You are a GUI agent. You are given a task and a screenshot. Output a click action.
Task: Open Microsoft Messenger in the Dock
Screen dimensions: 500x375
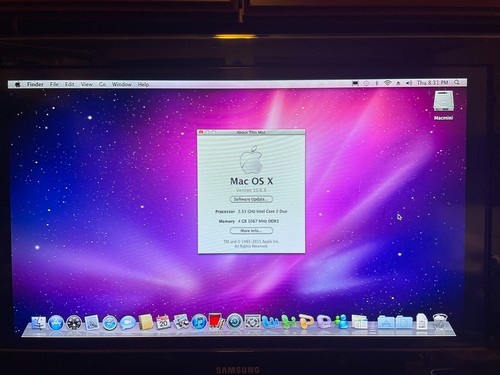click(342, 322)
